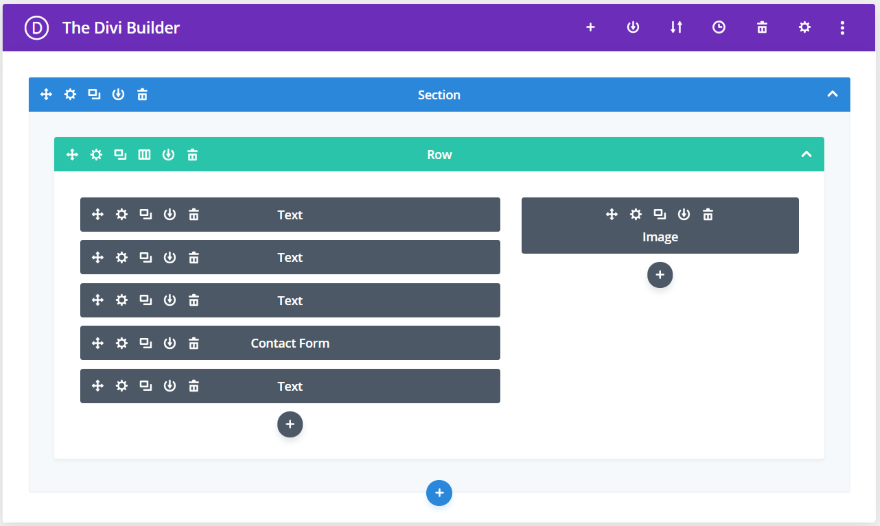This screenshot has height=526, width=880.
Task: Save Contact Form module to library
Action: click(169, 343)
